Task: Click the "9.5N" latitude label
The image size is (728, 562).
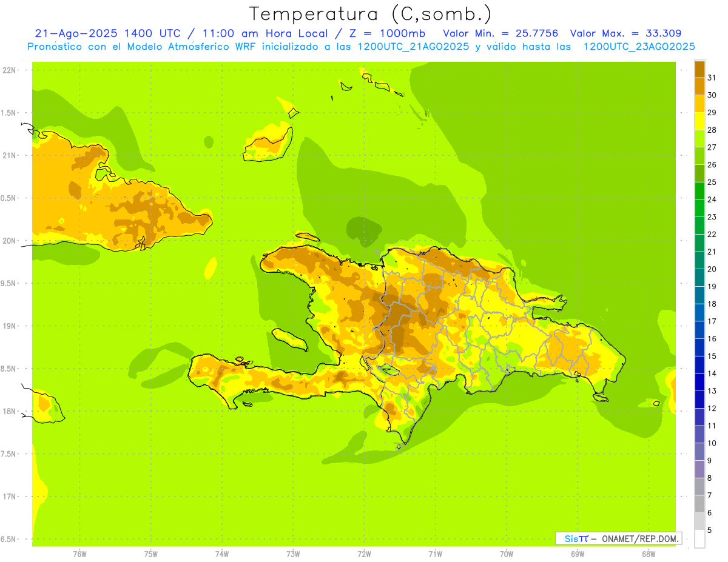Action: [9, 283]
